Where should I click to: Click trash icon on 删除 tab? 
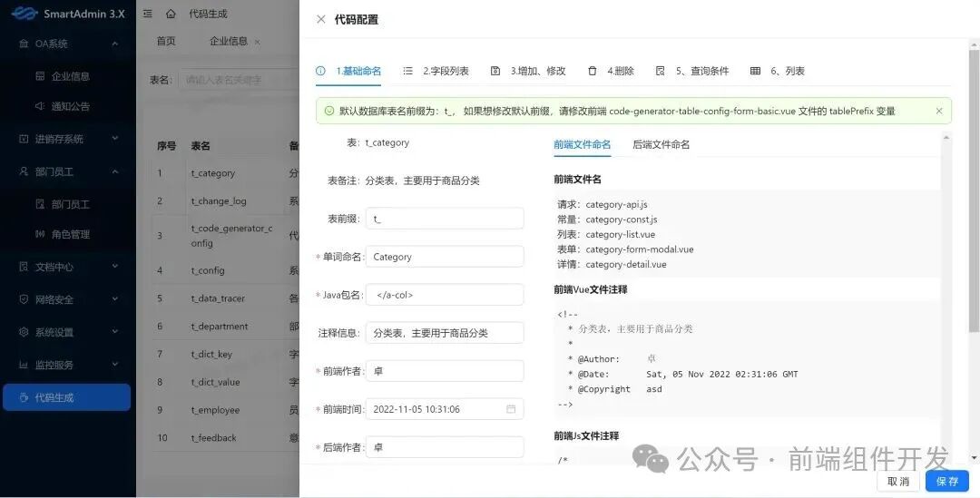click(592, 71)
